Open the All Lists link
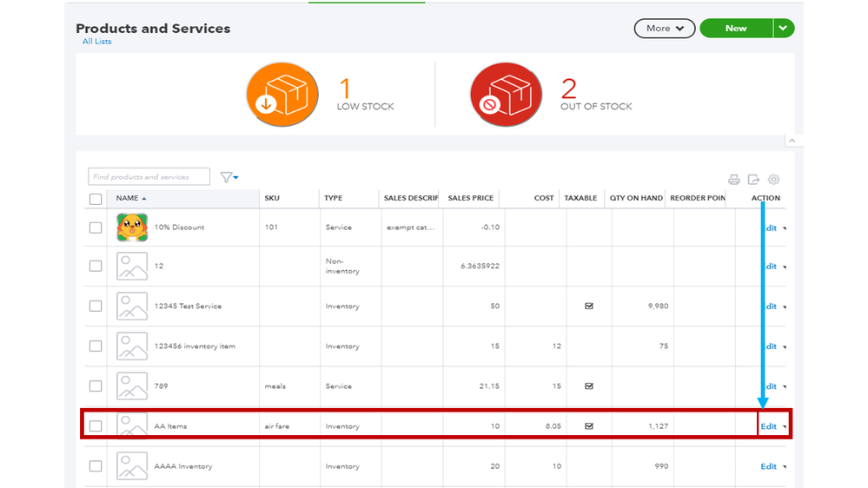The height and width of the screenshot is (488, 868). point(96,42)
